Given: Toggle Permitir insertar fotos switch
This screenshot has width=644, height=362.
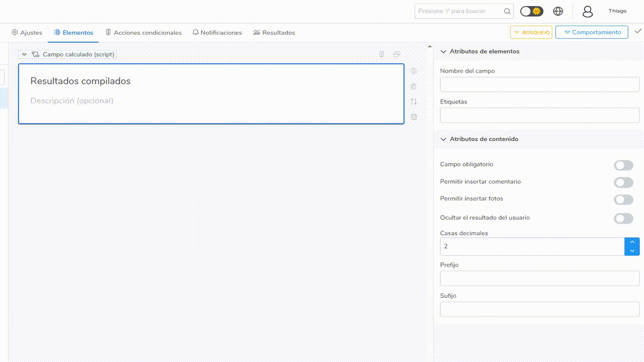Looking at the screenshot, I should click(x=623, y=200).
